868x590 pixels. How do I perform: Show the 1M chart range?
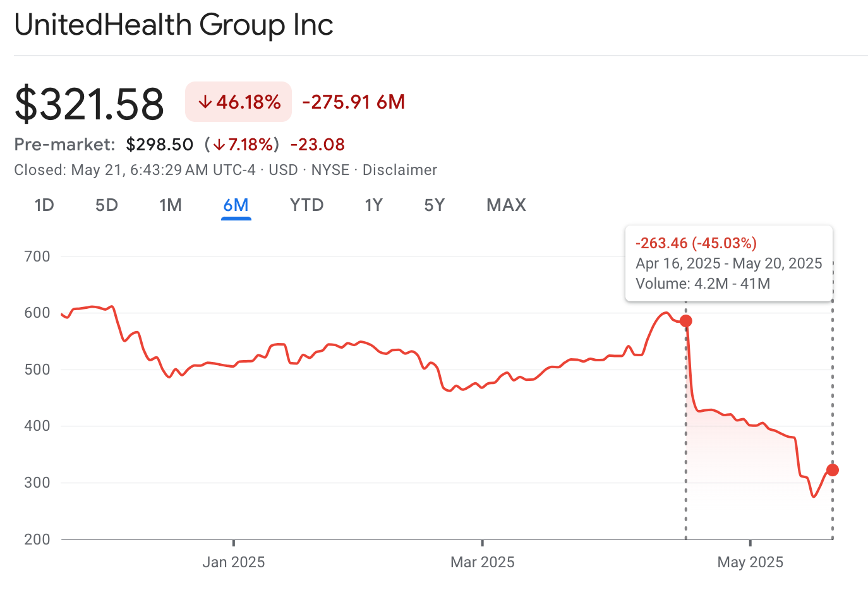[x=171, y=205]
